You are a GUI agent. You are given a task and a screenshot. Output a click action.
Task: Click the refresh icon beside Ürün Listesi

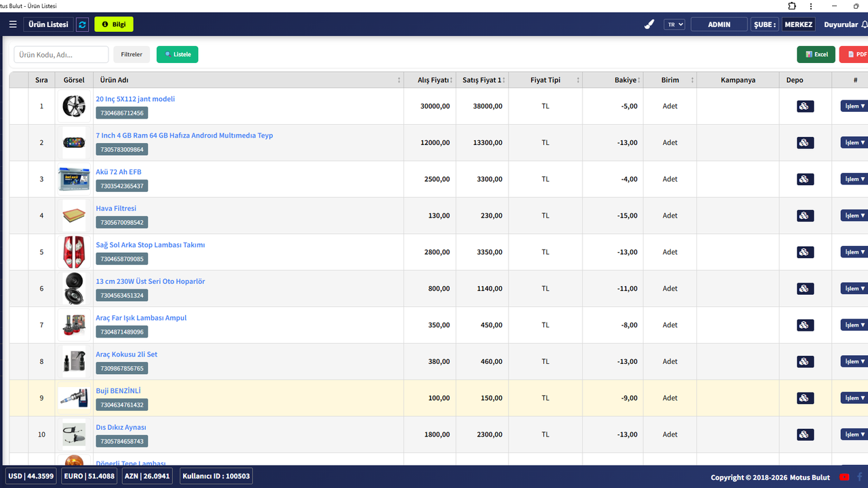tap(83, 24)
